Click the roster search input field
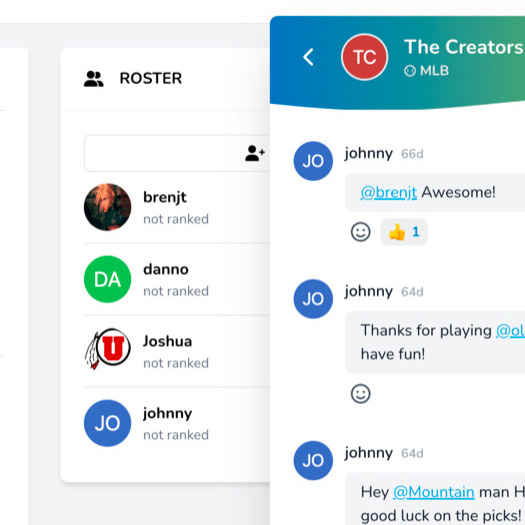Viewport: 525px width, 525px height. [177, 153]
